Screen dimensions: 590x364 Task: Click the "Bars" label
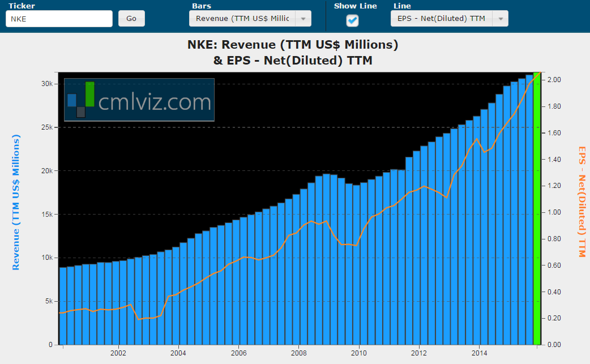(202, 6)
